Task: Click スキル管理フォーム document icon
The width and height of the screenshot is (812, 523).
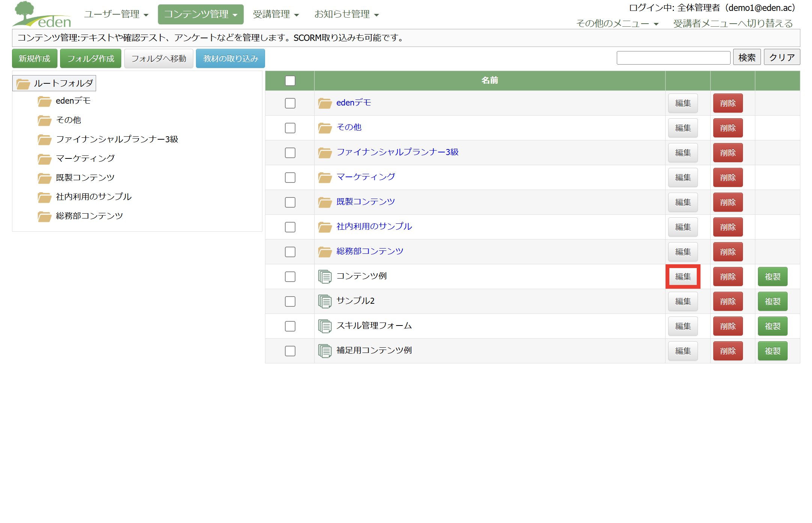Action: click(325, 326)
